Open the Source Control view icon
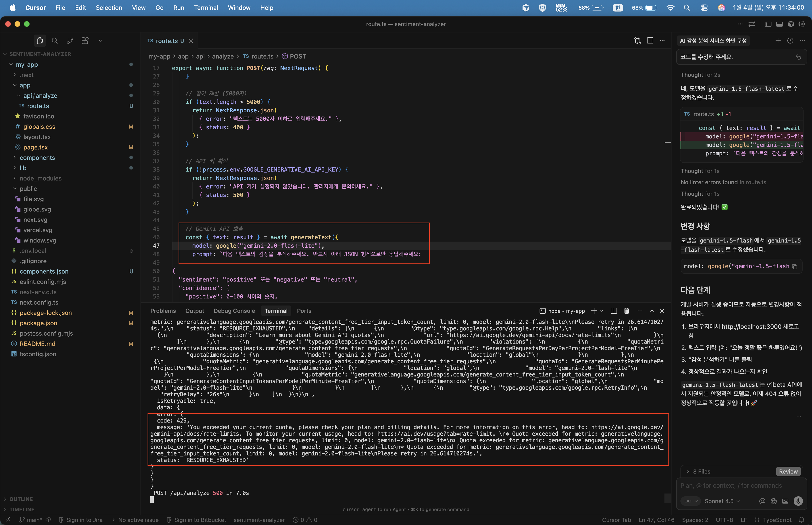 [x=70, y=41]
